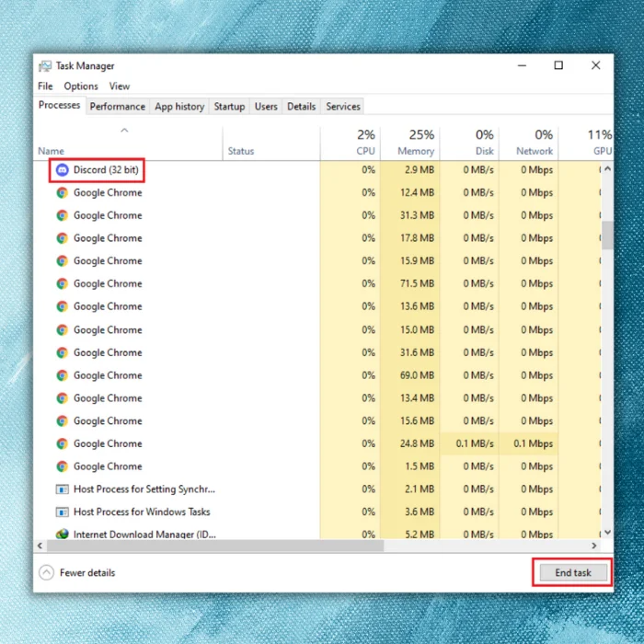644x644 pixels.
Task: Click the 2.9 MB memory cell for Discord
Action: 410,169
